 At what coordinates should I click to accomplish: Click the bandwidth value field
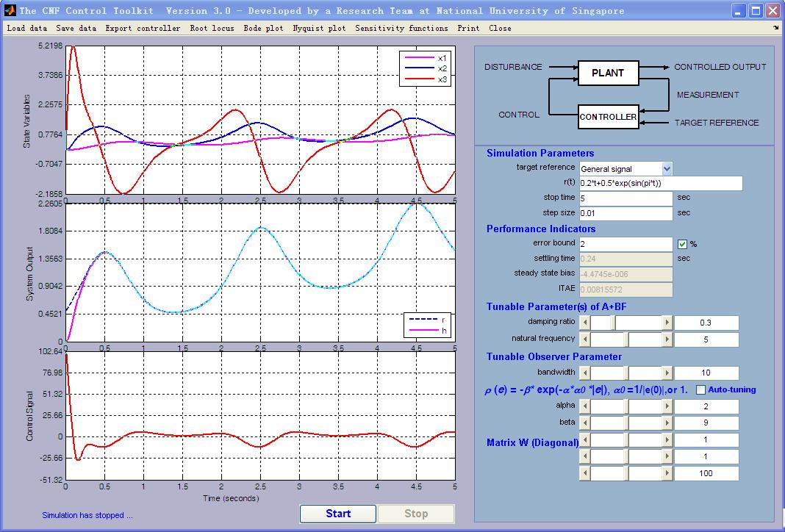pyautogui.click(x=706, y=373)
